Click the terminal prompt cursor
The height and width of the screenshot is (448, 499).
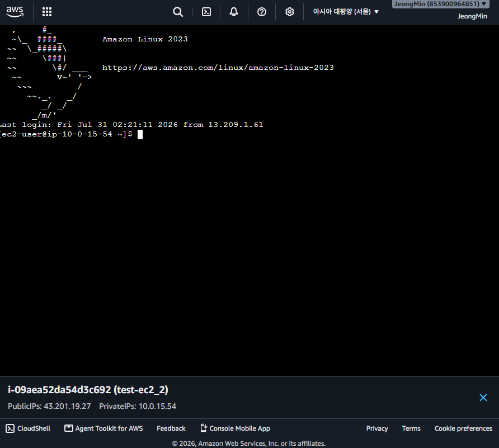(x=140, y=135)
